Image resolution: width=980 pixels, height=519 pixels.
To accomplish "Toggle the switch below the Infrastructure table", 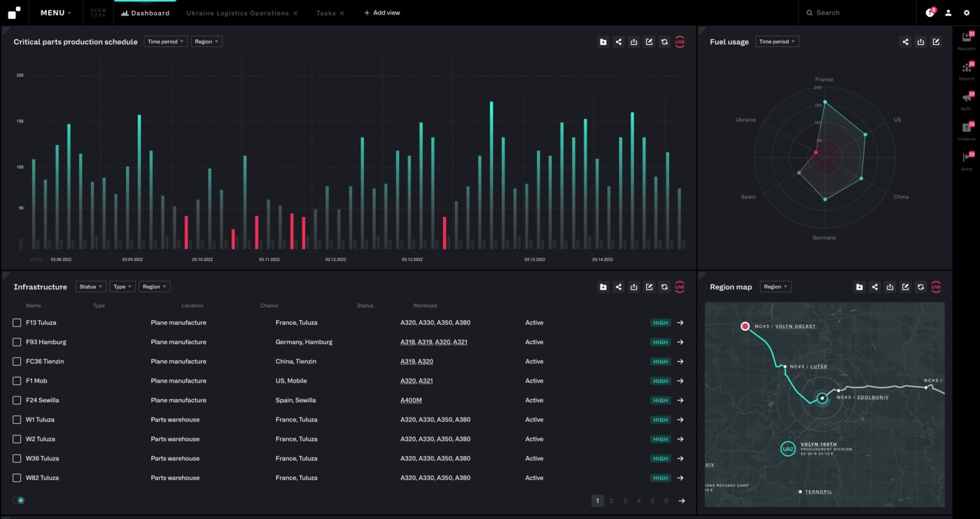I will pyautogui.click(x=19, y=500).
